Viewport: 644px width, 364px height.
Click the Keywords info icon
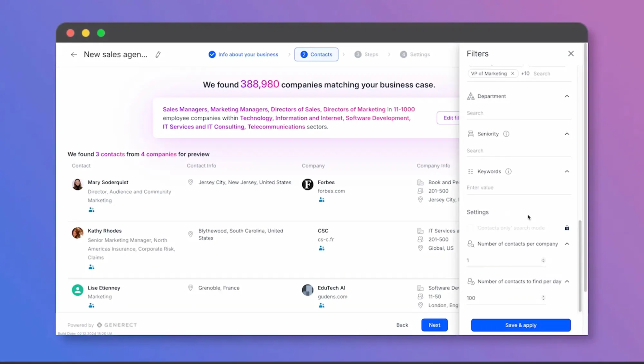pyautogui.click(x=508, y=171)
